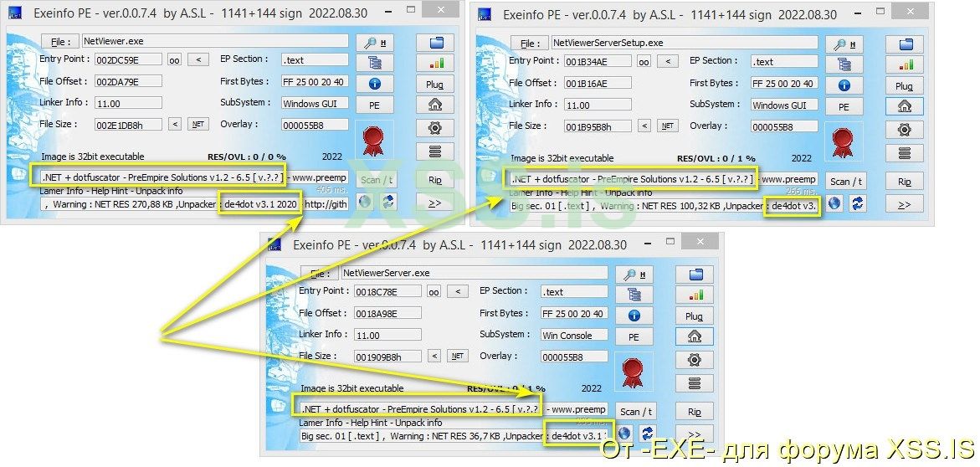Image resolution: width=980 pixels, height=467 pixels.
Task: Click File button in NetViewer.exe window
Action: pyautogui.click(x=60, y=42)
